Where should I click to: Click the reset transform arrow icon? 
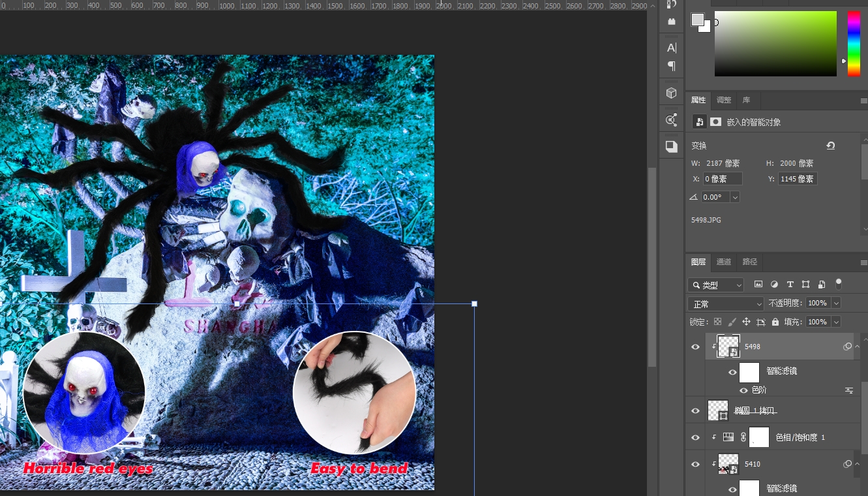[x=830, y=146]
